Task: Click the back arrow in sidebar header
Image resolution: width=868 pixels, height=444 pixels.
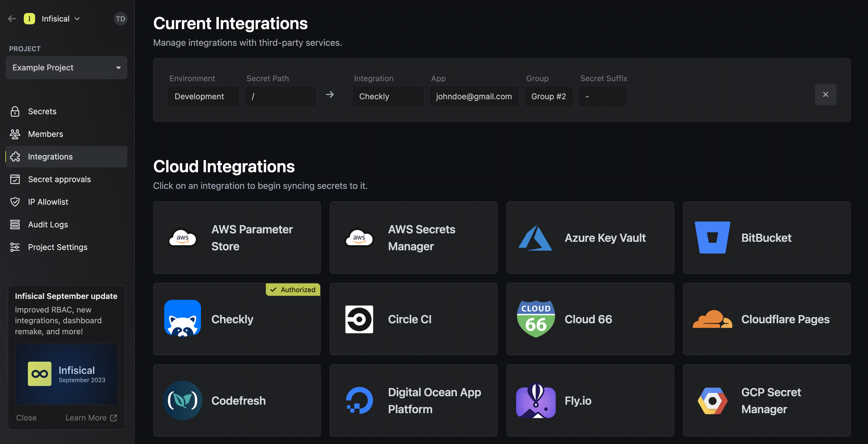Action: (x=12, y=19)
